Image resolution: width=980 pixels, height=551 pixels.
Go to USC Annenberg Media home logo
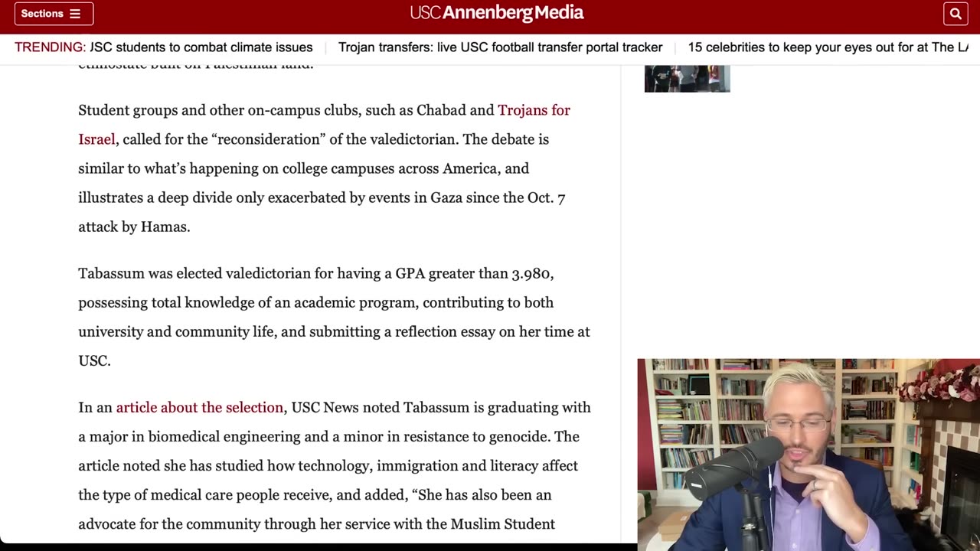(x=497, y=13)
